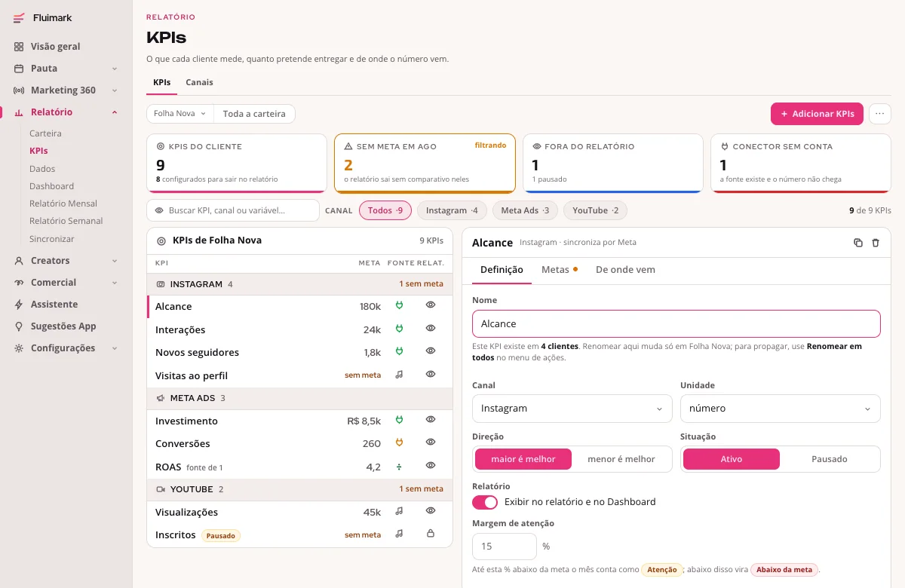The width and height of the screenshot is (905, 588).
Task: Toggle report visibility eye for Interações
Action: tap(431, 328)
